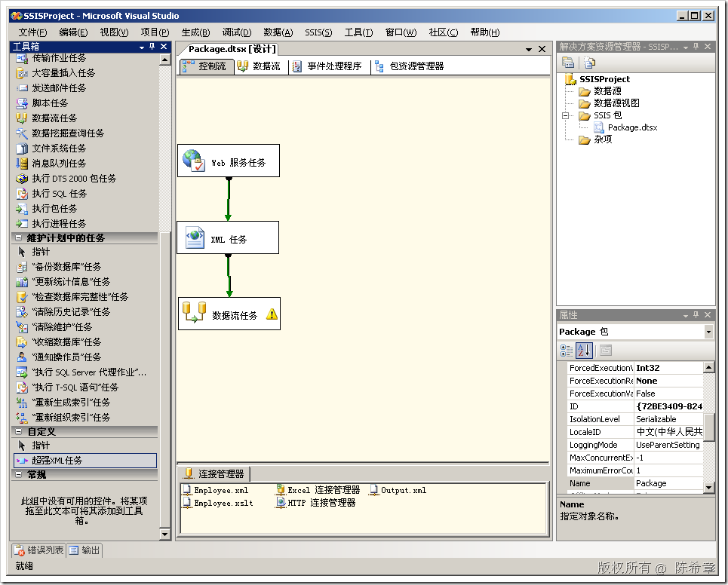
Task: Open the Package 包 object dropdown
Action: coord(708,332)
